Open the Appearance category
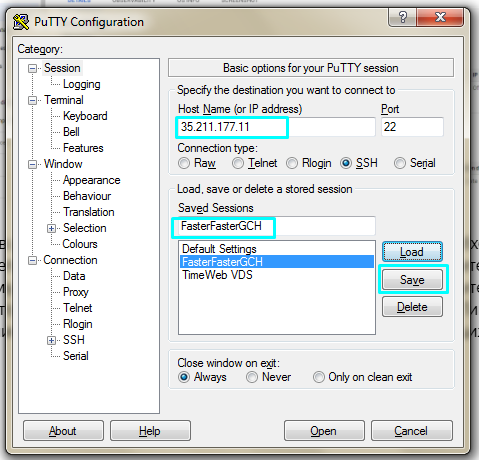 tap(92, 180)
